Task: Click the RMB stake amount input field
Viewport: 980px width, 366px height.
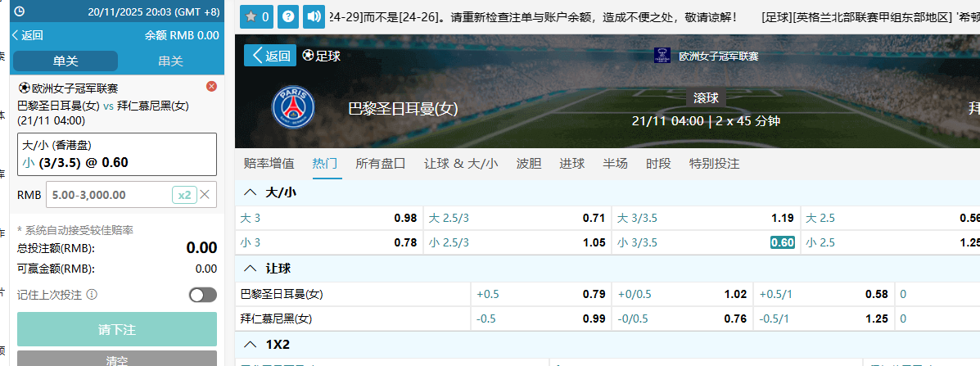Action: tap(106, 195)
